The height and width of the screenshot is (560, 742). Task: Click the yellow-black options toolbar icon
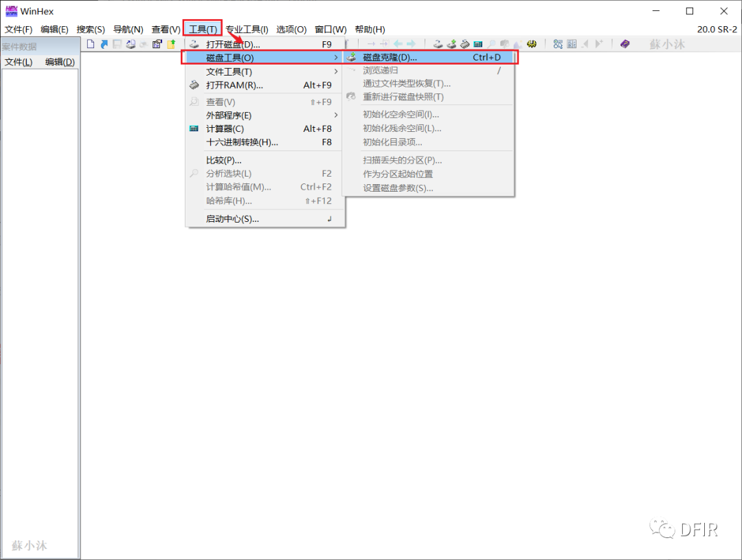(x=532, y=44)
